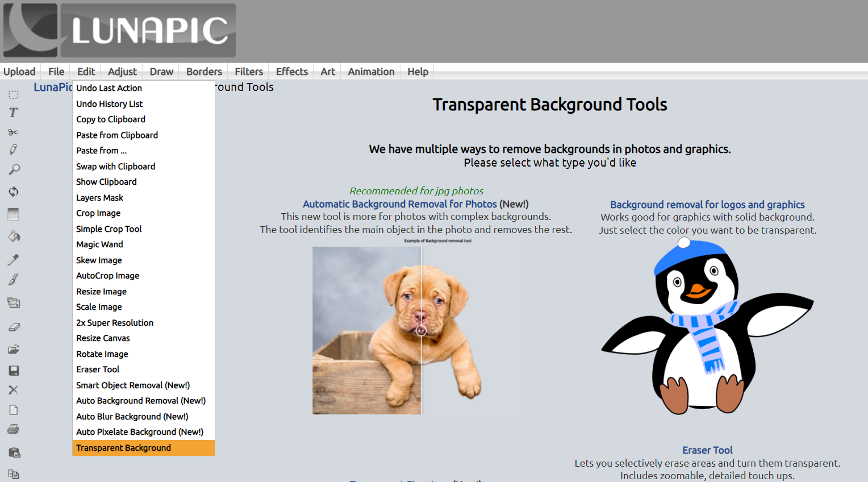This screenshot has height=482, width=868.
Task: Select Rotate Image
Action: click(x=144, y=354)
